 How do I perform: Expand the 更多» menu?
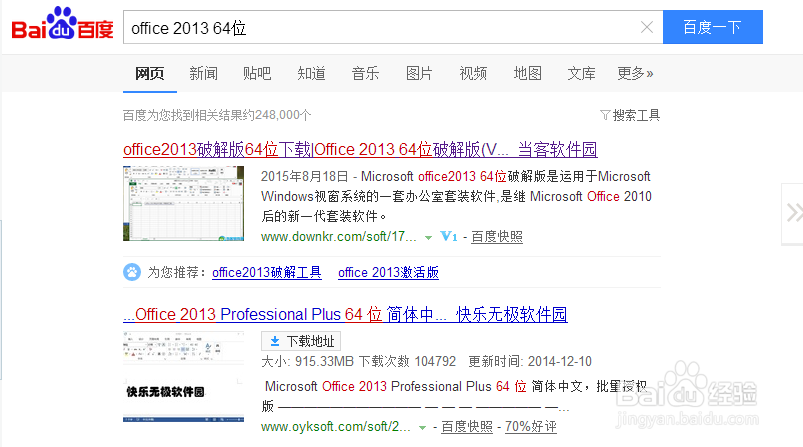tap(635, 74)
